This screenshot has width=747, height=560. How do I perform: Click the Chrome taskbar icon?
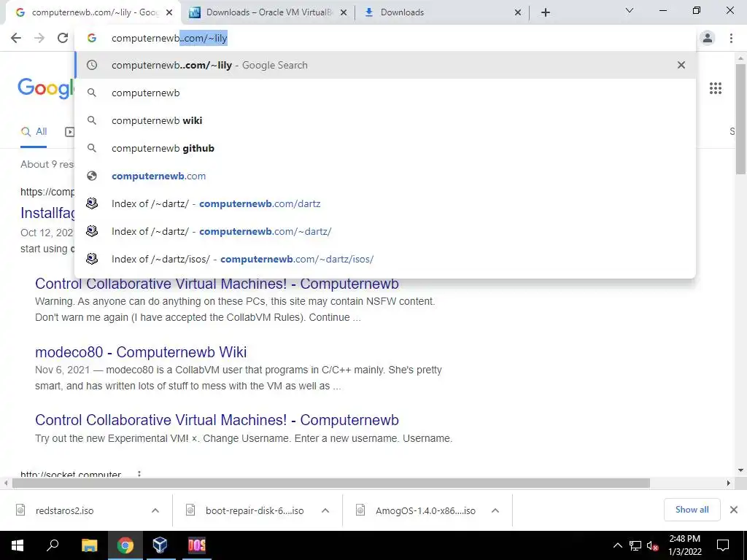(125, 545)
